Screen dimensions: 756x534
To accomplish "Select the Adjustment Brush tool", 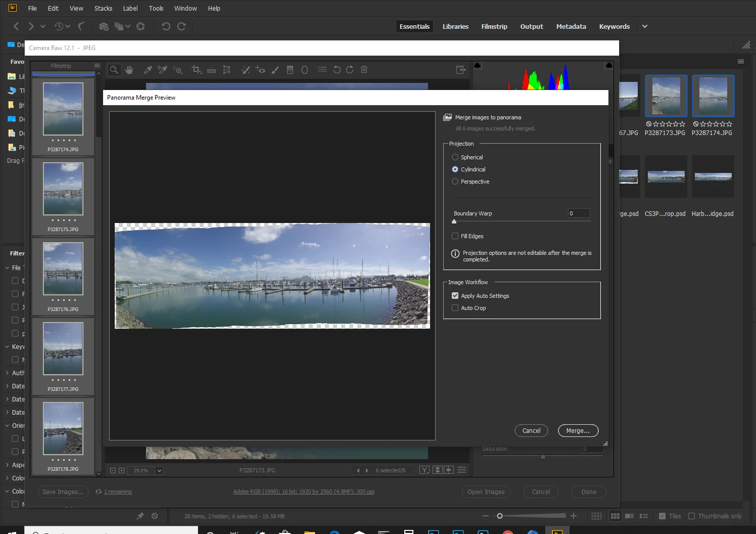I will 275,70.
